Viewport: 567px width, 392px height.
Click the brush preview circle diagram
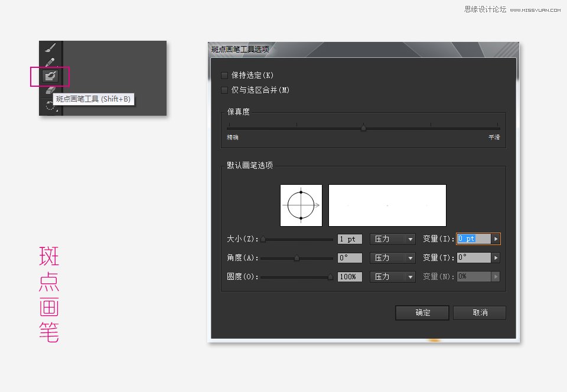coord(300,204)
